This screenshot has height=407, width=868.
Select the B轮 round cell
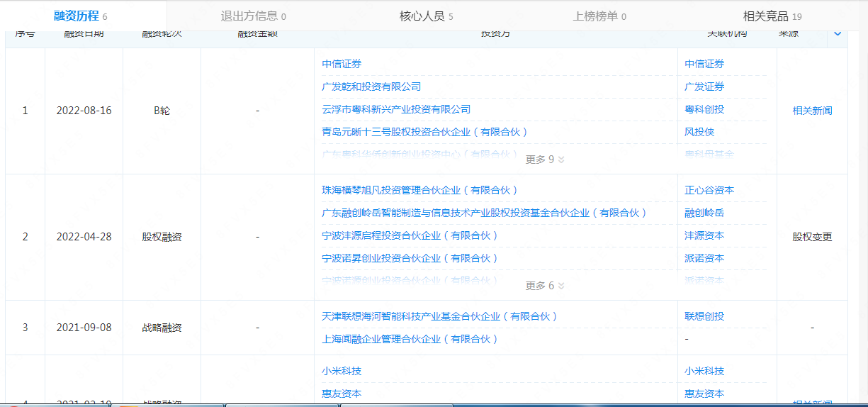point(162,111)
